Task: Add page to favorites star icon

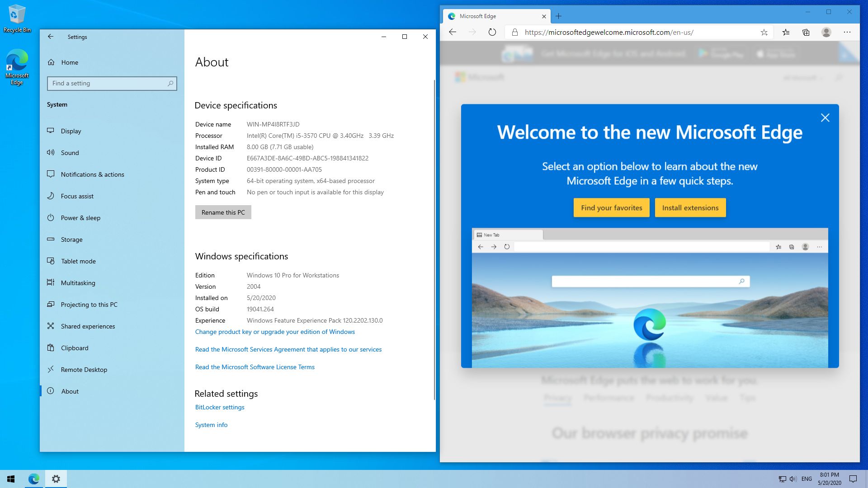Action: point(764,32)
